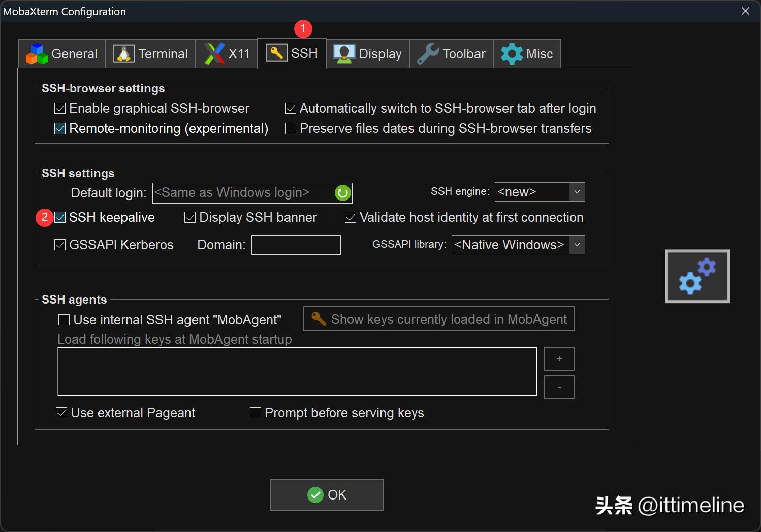Click the X11 logo icon
The width and height of the screenshot is (761, 532).
pos(214,54)
